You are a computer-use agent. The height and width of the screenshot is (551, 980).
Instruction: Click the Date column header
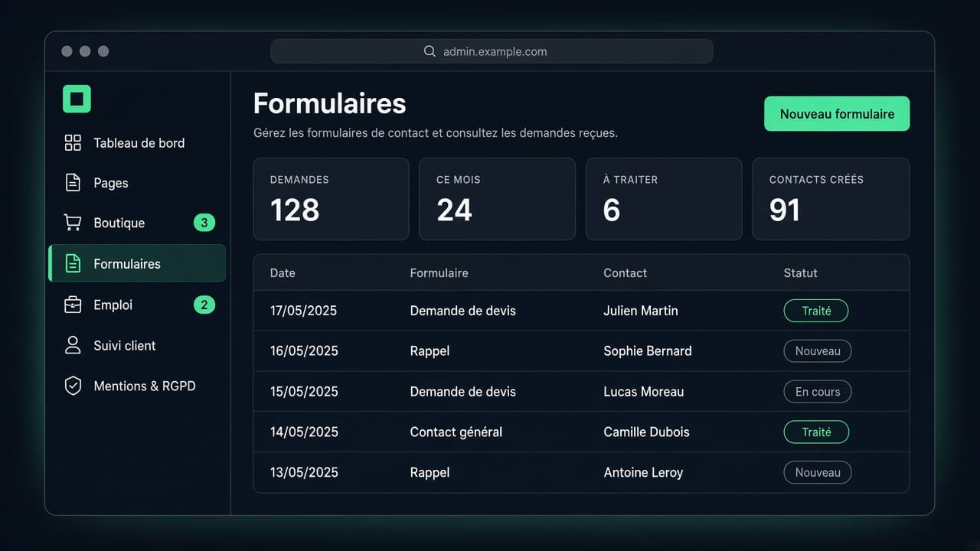click(283, 273)
